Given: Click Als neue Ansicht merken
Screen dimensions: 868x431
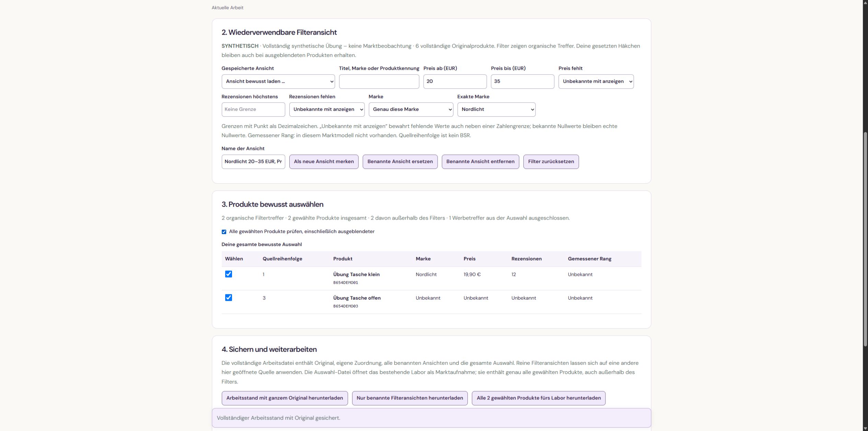Looking at the screenshot, I should click(324, 162).
